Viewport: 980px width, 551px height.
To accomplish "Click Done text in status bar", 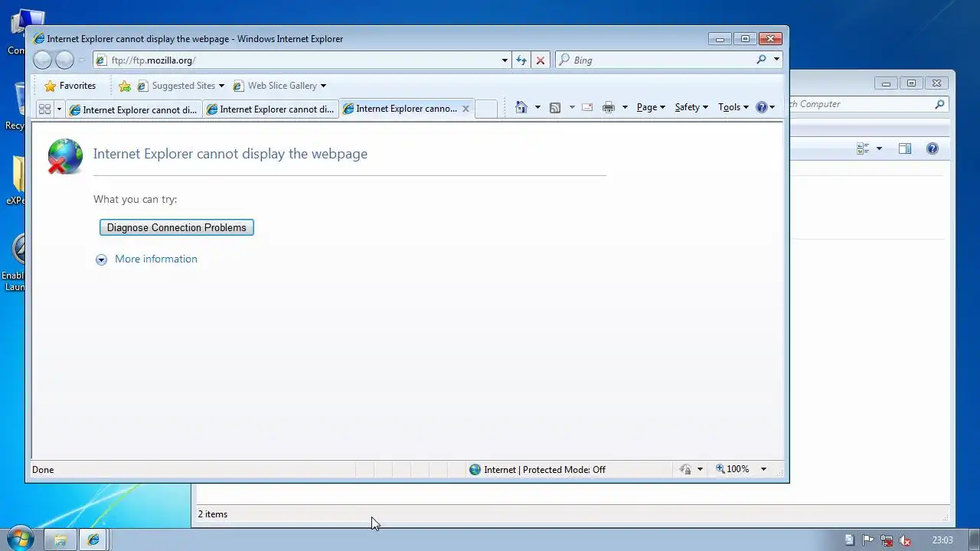I will coord(43,469).
